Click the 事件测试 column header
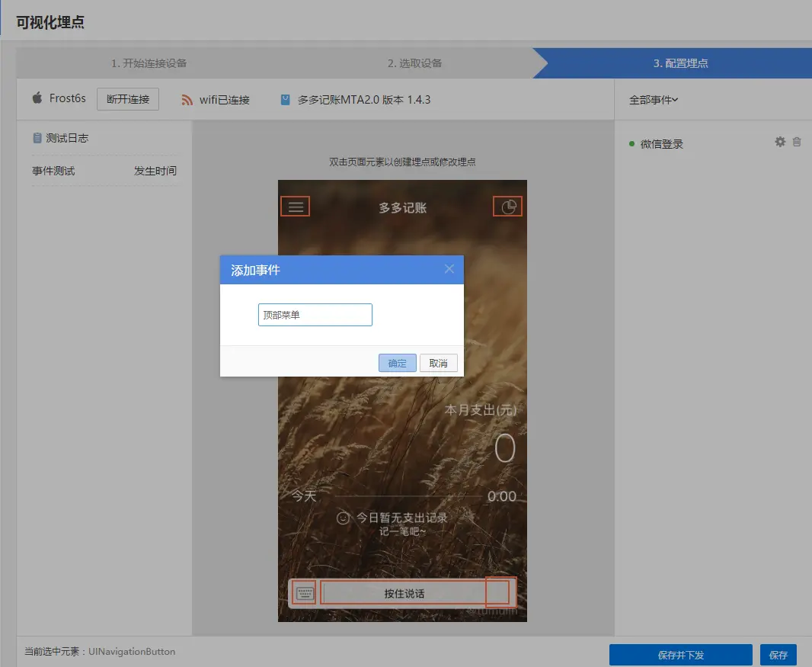 pyautogui.click(x=53, y=171)
